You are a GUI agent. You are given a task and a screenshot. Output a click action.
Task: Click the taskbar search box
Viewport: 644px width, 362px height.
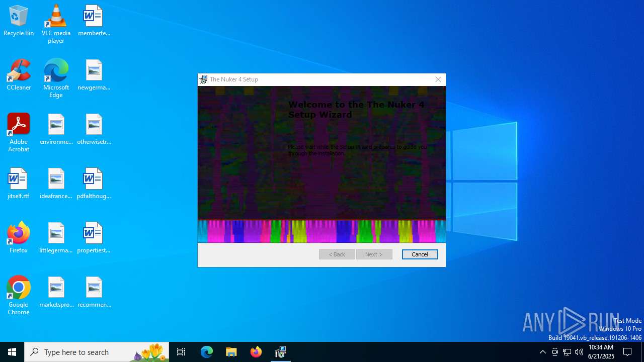(97, 352)
